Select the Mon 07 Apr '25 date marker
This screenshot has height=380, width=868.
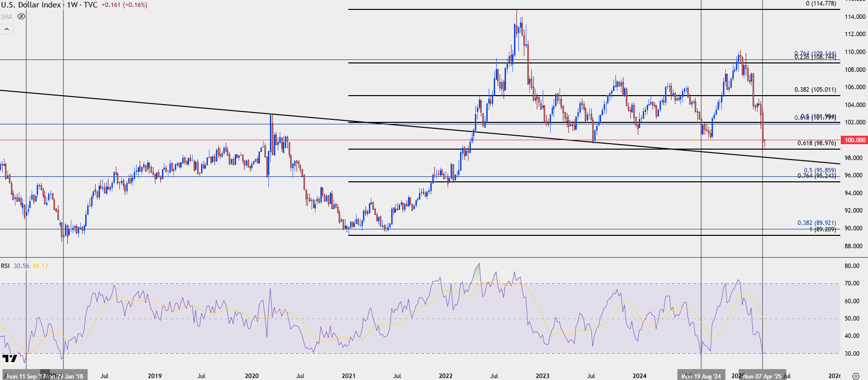click(x=763, y=376)
